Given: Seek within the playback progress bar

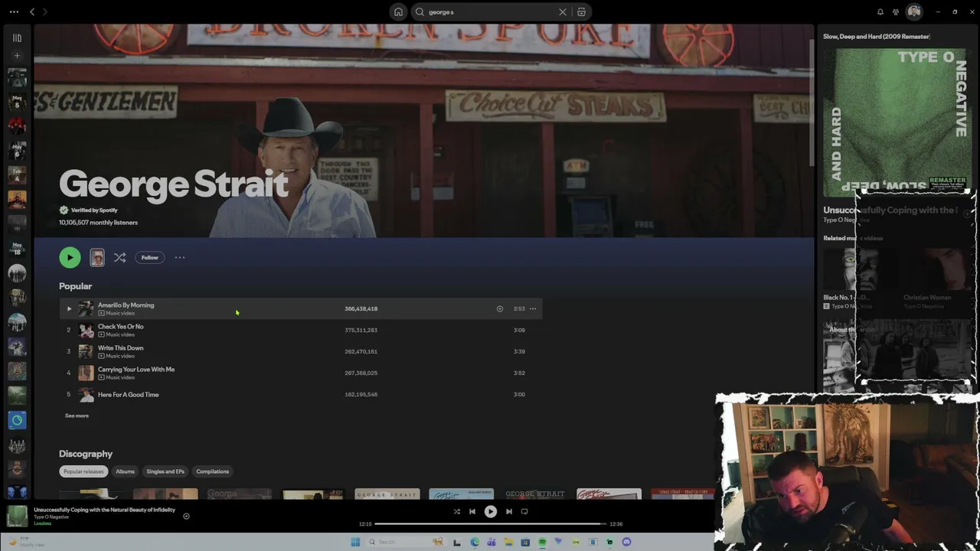Looking at the screenshot, I should pyautogui.click(x=490, y=524).
